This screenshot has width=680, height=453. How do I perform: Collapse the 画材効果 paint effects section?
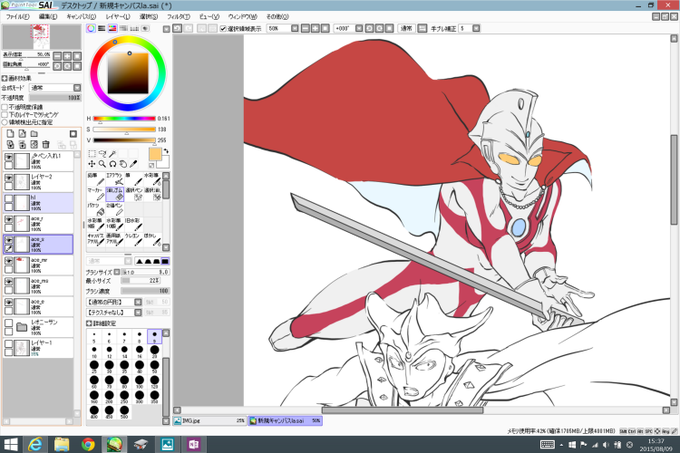click(x=4, y=78)
